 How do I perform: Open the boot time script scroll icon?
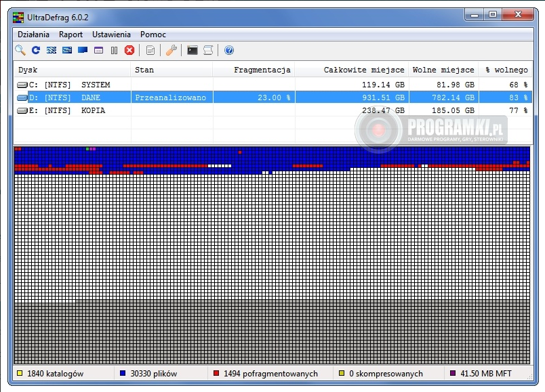pyautogui.click(x=208, y=50)
